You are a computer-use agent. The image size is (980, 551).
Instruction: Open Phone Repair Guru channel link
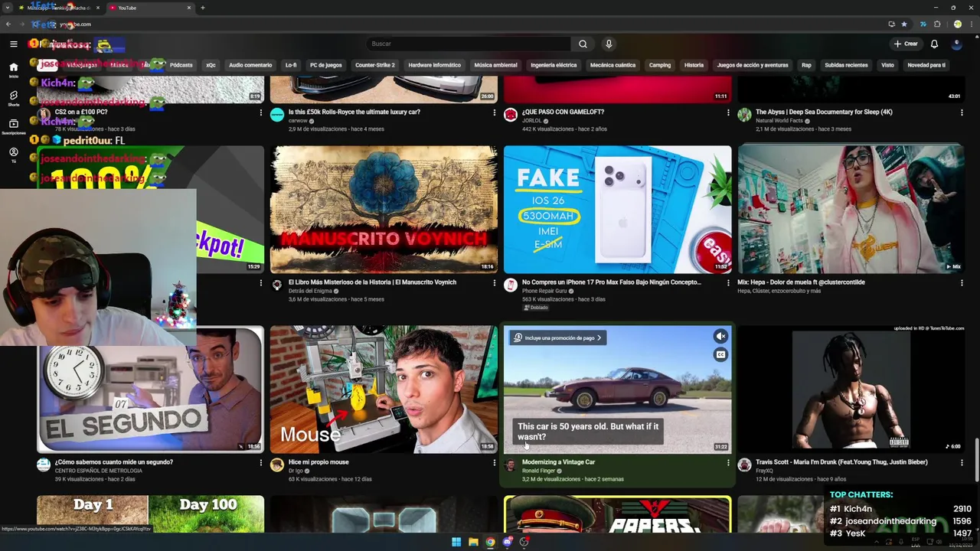pyautogui.click(x=544, y=291)
